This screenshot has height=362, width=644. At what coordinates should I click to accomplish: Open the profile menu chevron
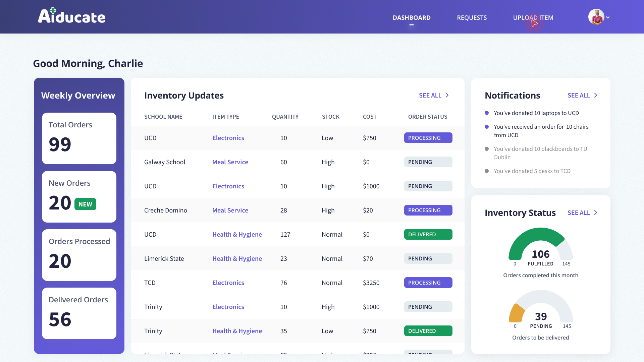pyautogui.click(x=608, y=17)
